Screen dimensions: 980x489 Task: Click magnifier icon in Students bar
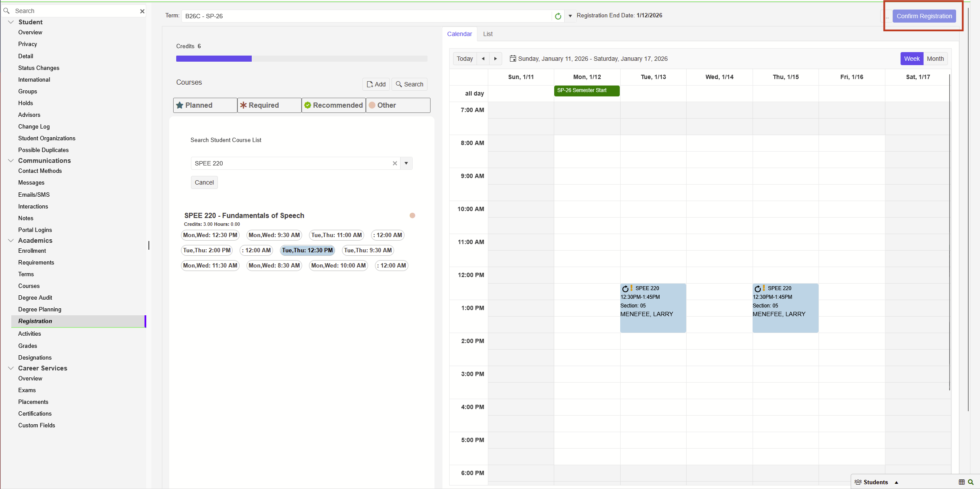971,482
